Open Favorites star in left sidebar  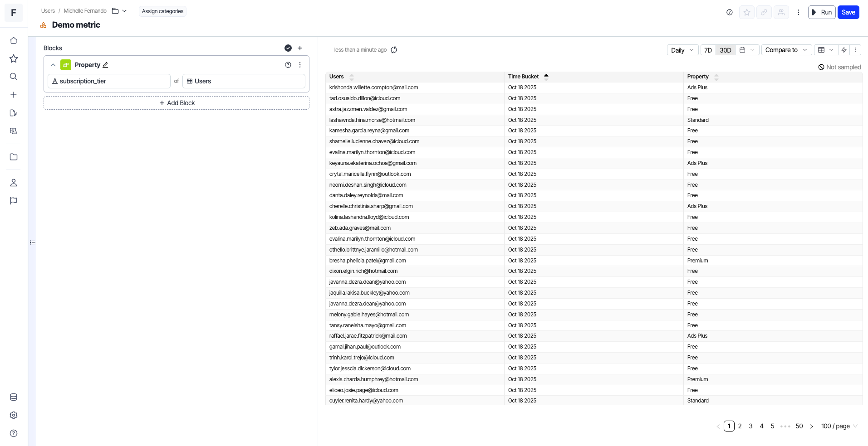click(14, 59)
